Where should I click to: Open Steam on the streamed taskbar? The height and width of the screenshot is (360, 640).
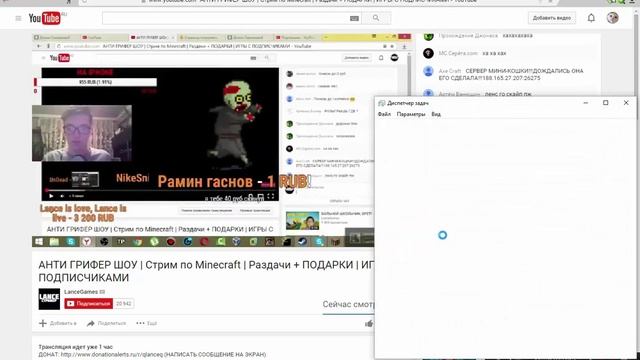click(x=302, y=242)
